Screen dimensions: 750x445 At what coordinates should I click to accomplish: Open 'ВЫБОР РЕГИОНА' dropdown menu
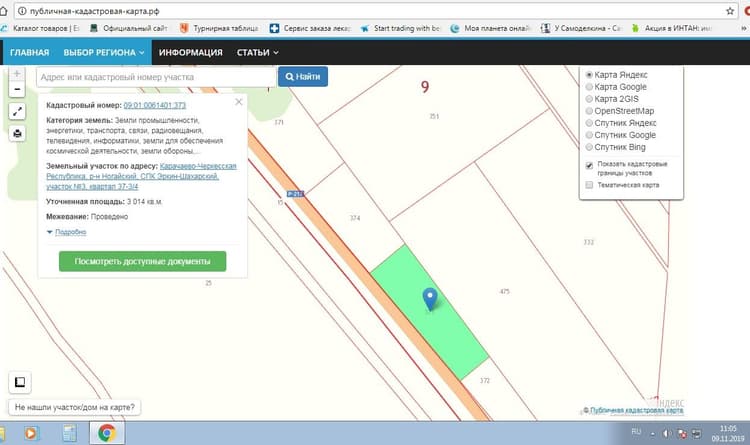coord(104,52)
